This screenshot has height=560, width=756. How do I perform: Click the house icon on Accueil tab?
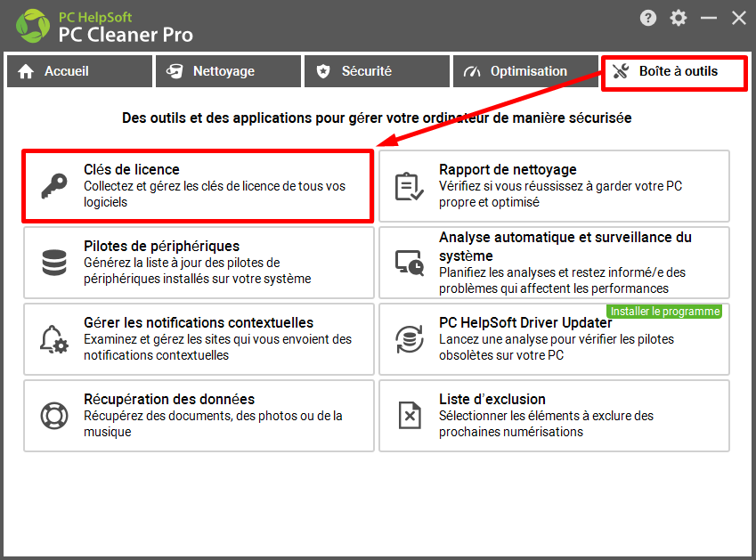pyautogui.click(x=26, y=71)
